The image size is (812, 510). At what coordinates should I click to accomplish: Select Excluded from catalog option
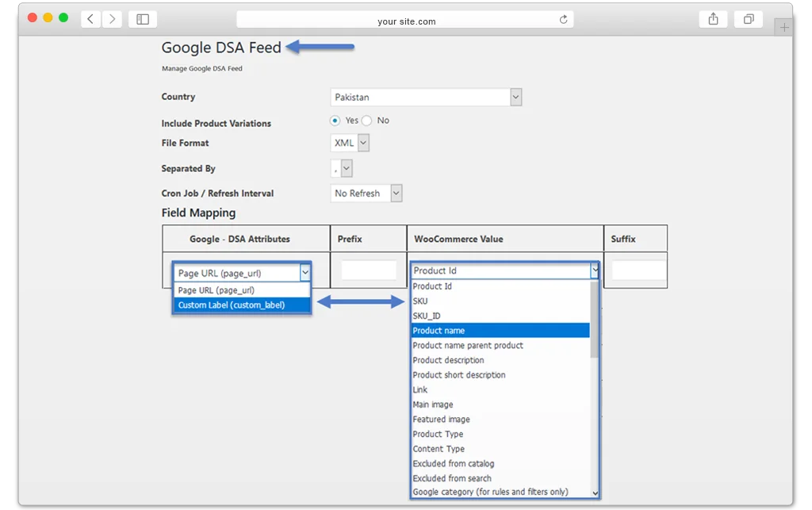[x=501, y=463]
